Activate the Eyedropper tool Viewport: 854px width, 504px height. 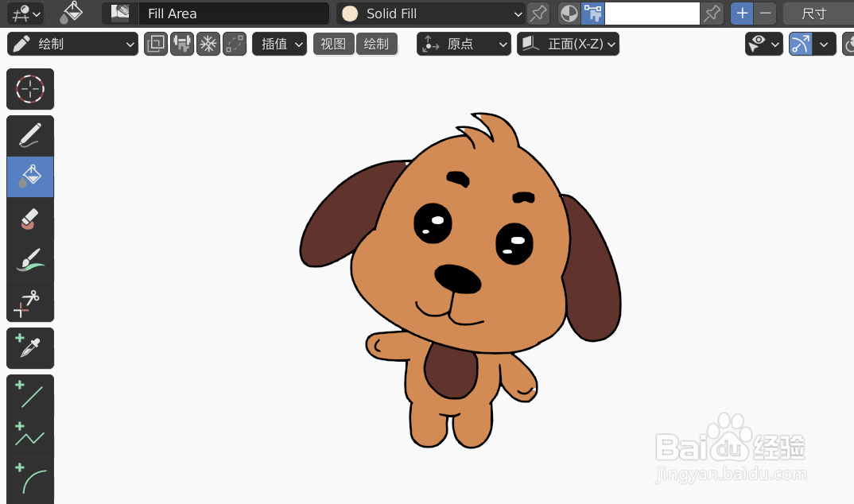tap(30, 348)
